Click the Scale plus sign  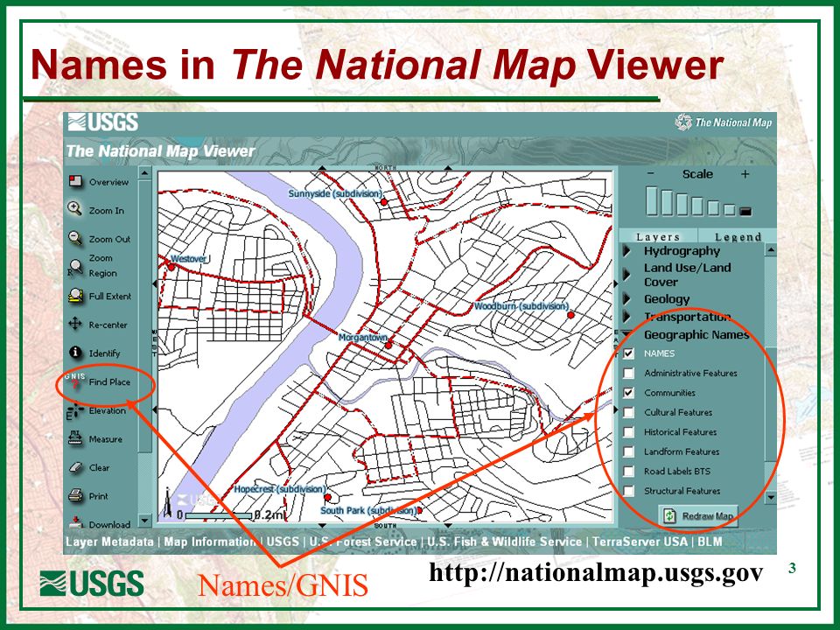click(745, 174)
